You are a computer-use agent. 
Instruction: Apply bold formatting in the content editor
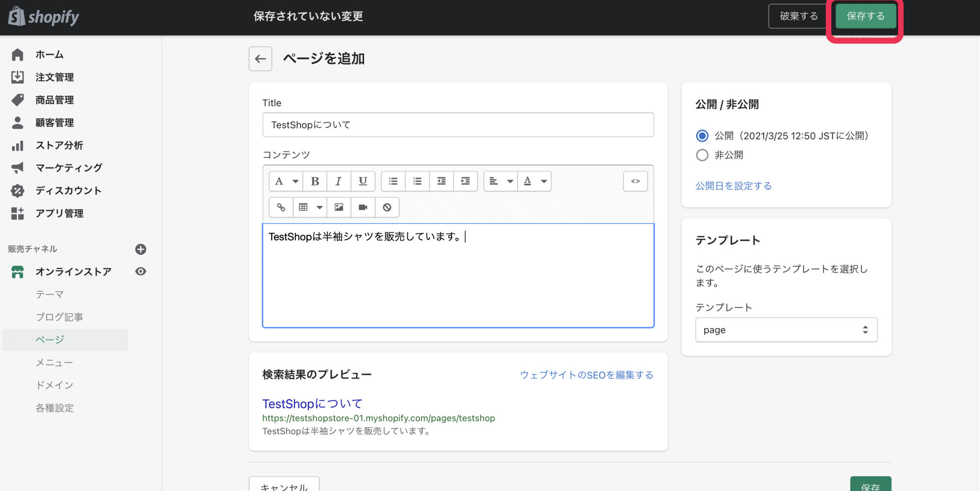click(315, 181)
